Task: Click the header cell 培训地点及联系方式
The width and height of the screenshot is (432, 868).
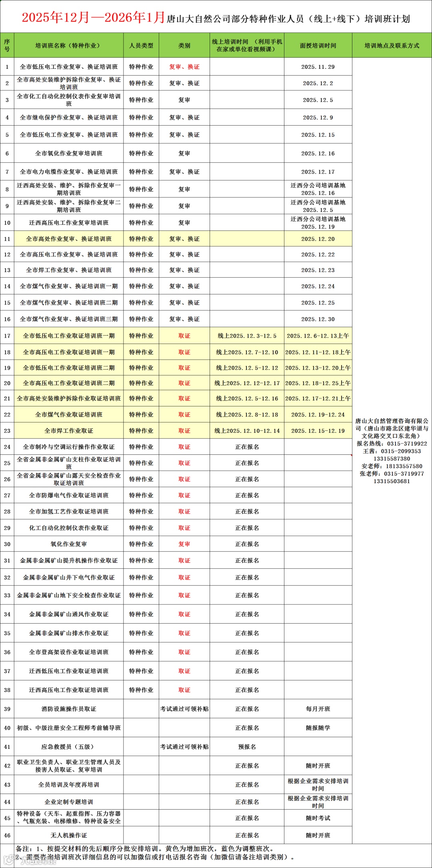Action: click(392, 45)
